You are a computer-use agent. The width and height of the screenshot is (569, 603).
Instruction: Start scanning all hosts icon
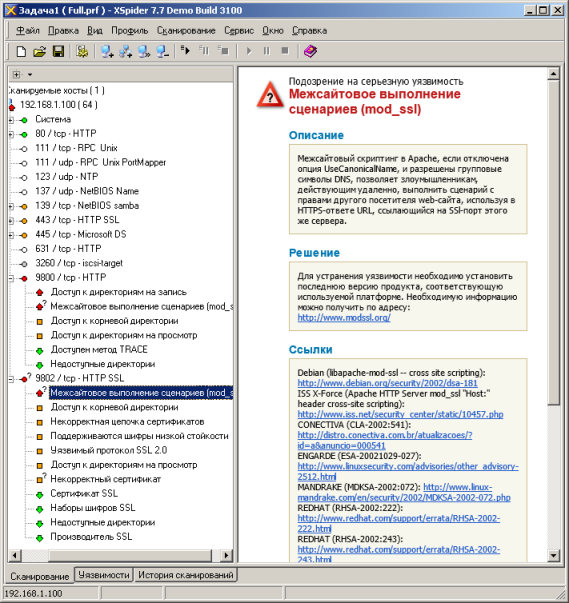pos(186,50)
